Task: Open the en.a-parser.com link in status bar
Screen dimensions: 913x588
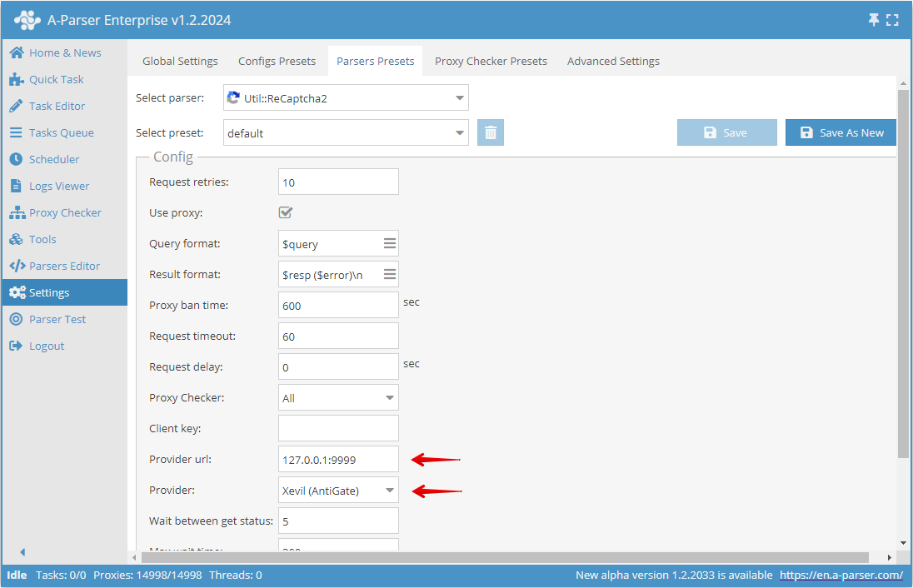Action: point(841,575)
